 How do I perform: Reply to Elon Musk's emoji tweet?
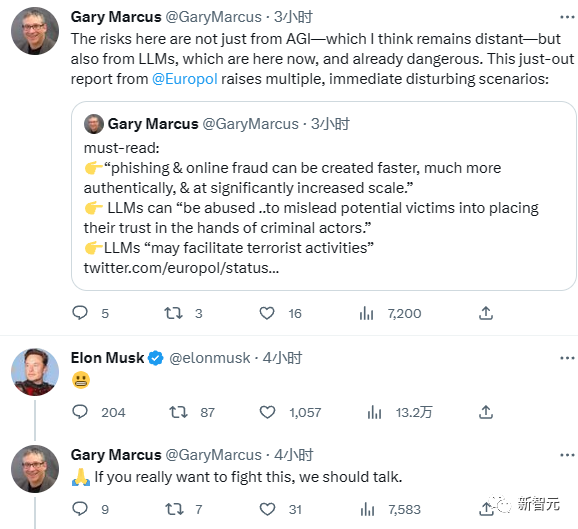pos(80,412)
